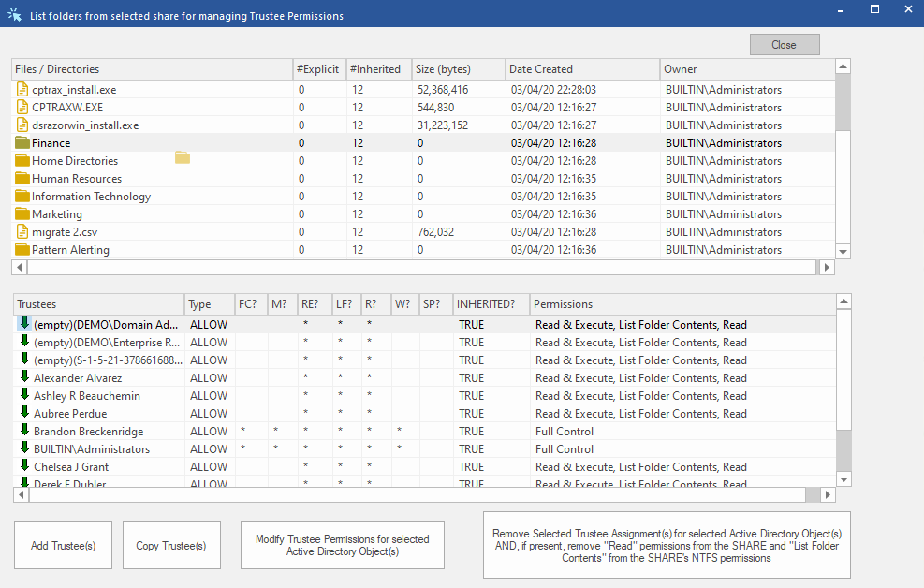Click the cptrax_install.exe file icon
924x588 pixels.
pos(20,89)
